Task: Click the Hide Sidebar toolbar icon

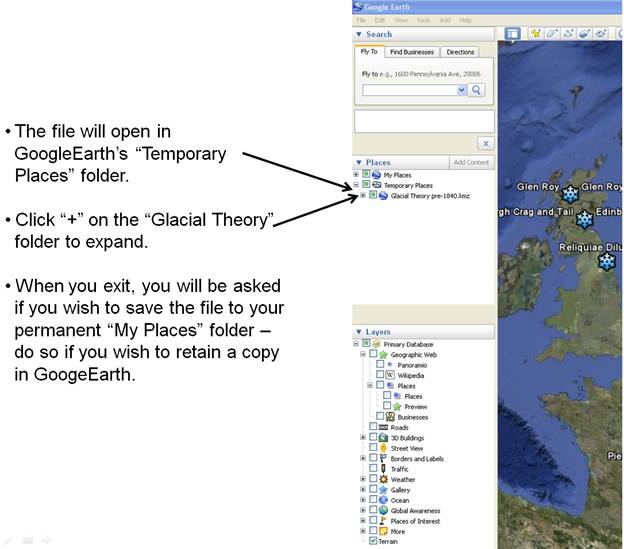Action: (x=512, y=33)
